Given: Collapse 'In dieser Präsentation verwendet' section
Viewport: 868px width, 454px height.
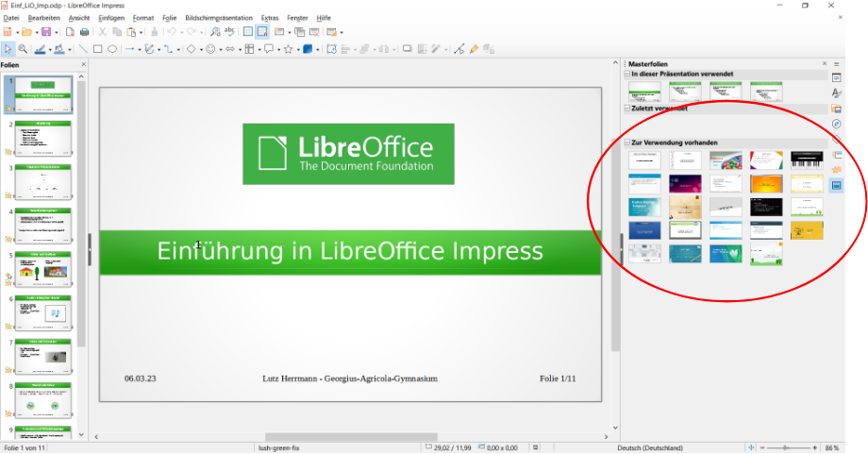Looking at the screenshot, I should (x=626, y=75).
